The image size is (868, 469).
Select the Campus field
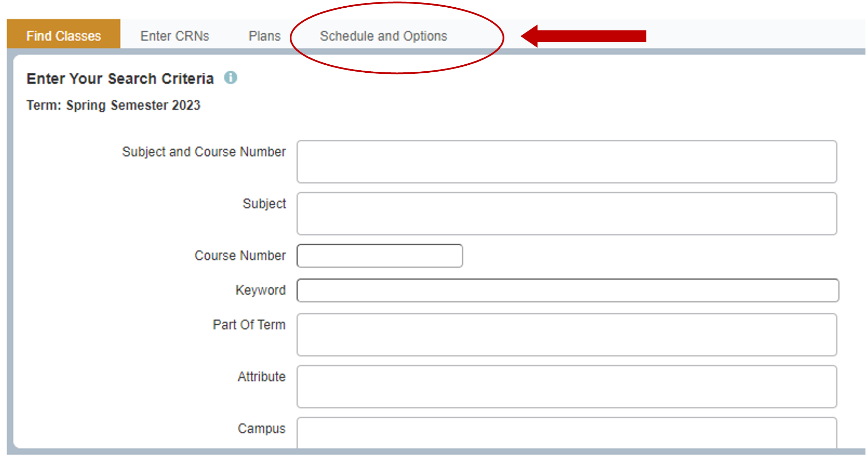click(566, 433)
